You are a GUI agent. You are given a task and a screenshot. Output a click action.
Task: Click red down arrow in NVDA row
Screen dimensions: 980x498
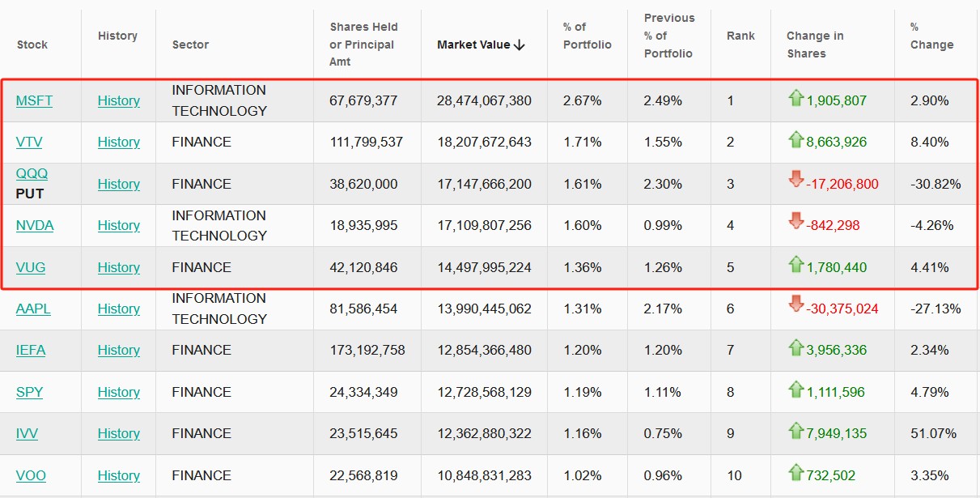[x=795, y=222]
